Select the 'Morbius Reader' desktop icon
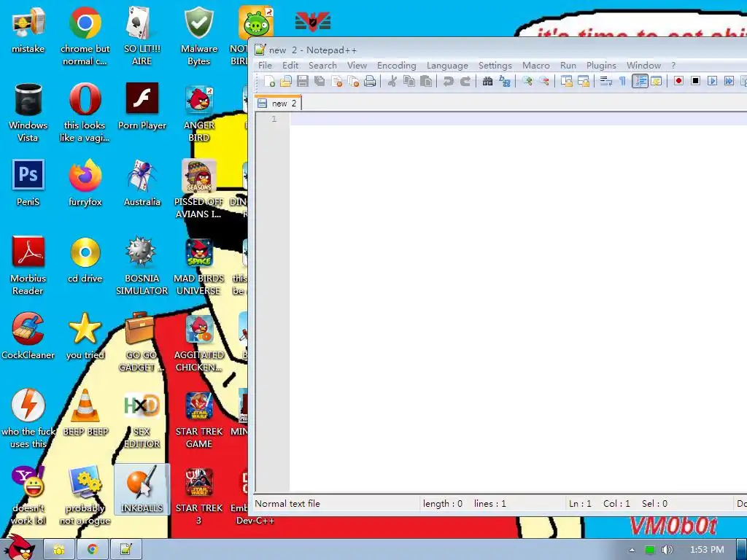This screenshot has width=747, height=560. [x=28, y=265]
